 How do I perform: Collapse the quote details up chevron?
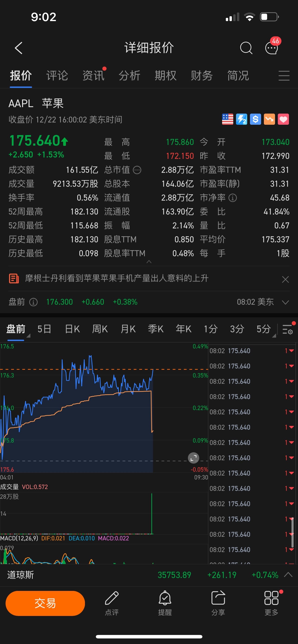pyautogui.click(x=149, y=262)
